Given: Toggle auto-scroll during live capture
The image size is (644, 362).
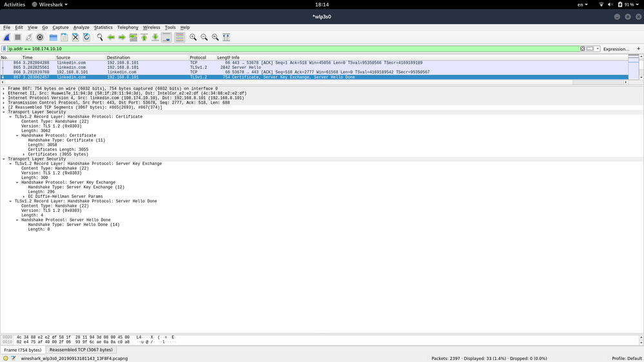Looking at the screenshot, I should pos(166,37).
